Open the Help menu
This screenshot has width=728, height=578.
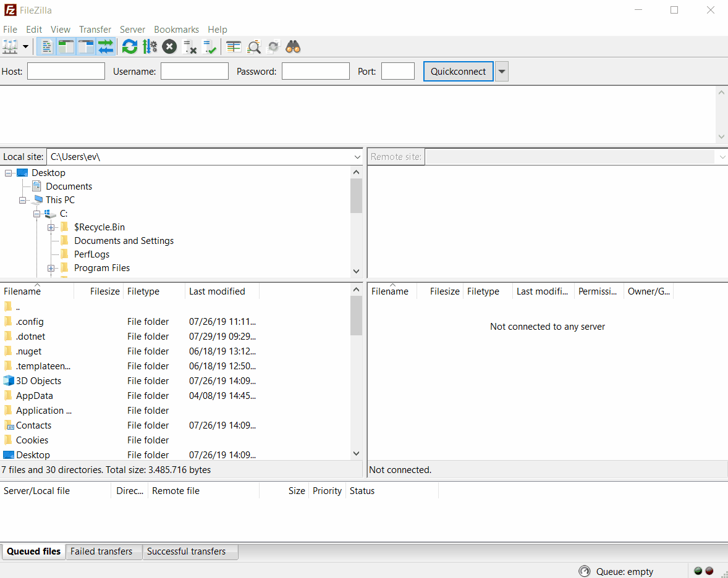pos(218,29)
